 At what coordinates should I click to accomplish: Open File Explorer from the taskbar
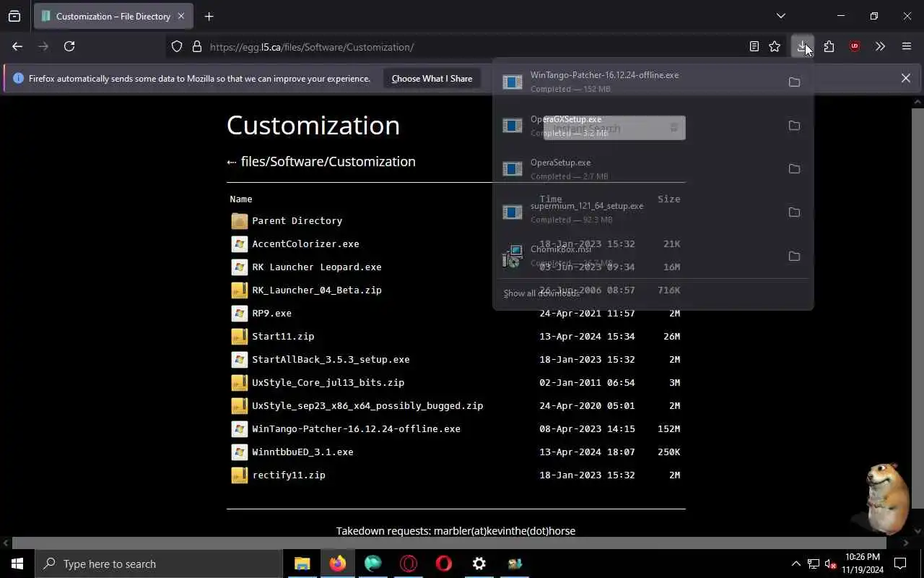302,564
